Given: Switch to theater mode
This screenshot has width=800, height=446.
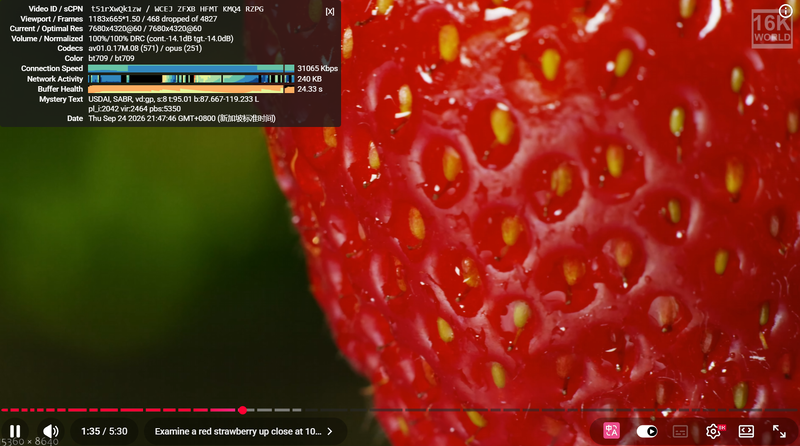Looking at the screenshot, I should tap(746, 431).
